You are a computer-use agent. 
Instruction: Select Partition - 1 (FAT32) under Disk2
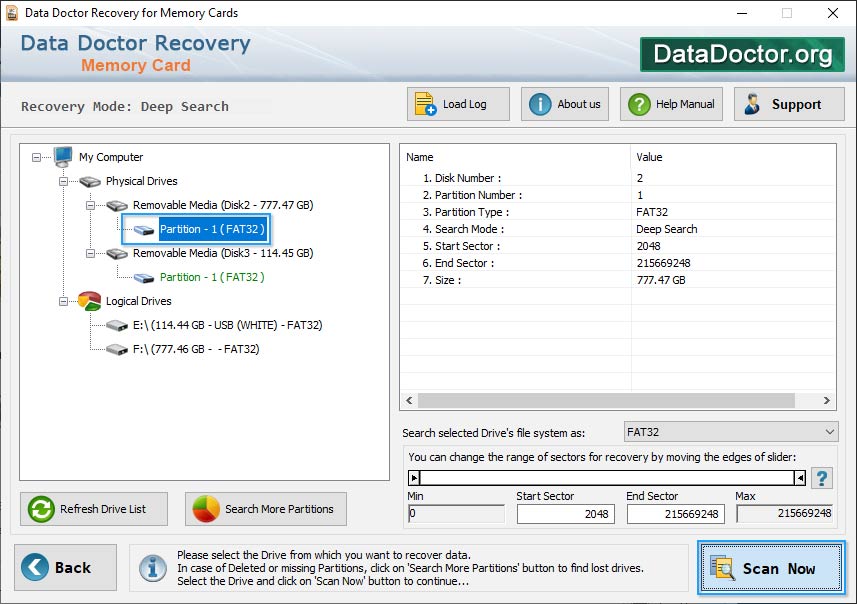click(212, 229)
